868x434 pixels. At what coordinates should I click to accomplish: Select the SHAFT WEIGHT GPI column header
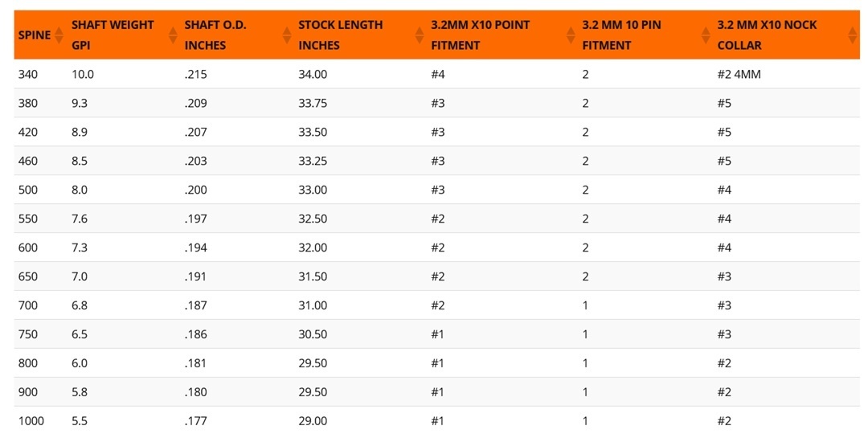coord(113,35)
